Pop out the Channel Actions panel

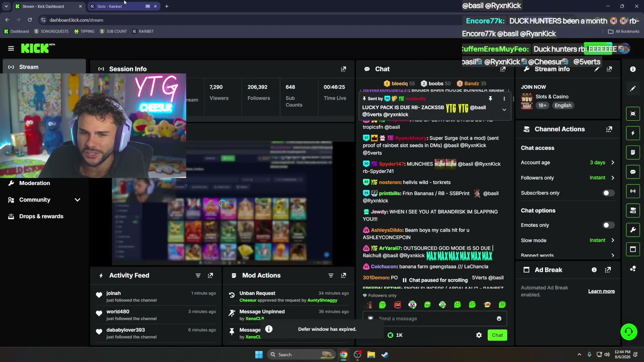point(609,129)
